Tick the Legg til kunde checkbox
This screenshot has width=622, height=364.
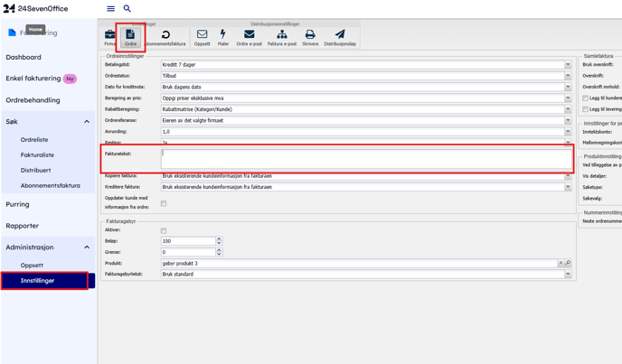tap(586, 98)
